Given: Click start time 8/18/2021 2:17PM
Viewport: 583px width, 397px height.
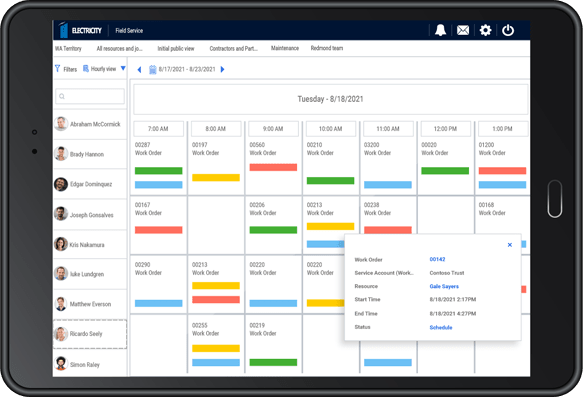Looking at the screenshot, I should [x=453, y=299].
